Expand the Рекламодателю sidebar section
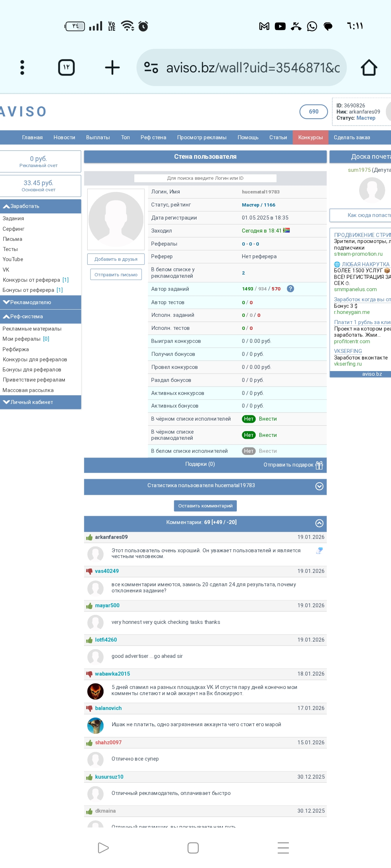The image size is (391, 868). point(41,302)
